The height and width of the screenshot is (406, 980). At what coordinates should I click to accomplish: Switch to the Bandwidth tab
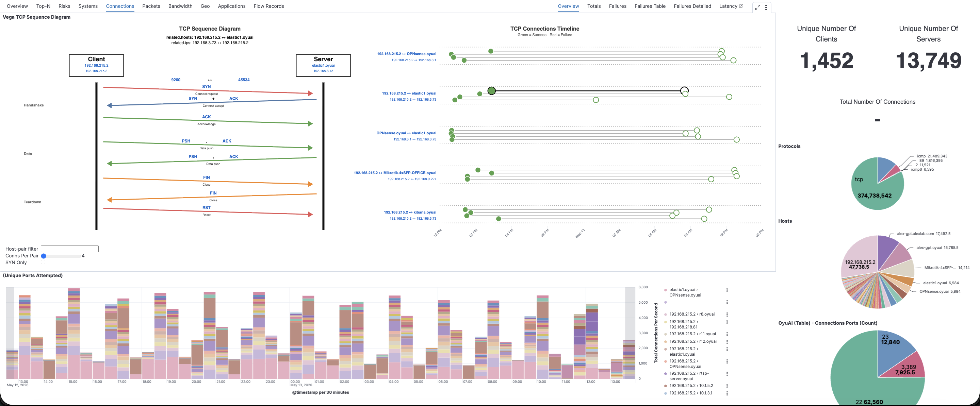[180, 6]
